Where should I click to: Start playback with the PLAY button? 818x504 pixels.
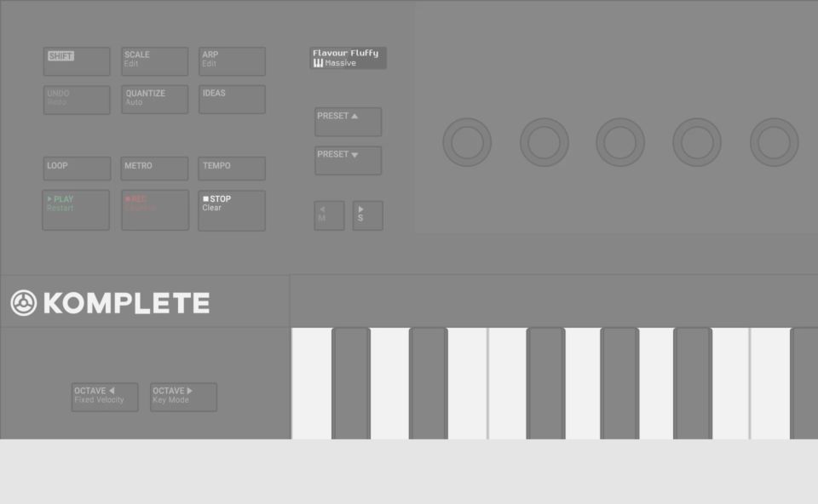(76, 210)
